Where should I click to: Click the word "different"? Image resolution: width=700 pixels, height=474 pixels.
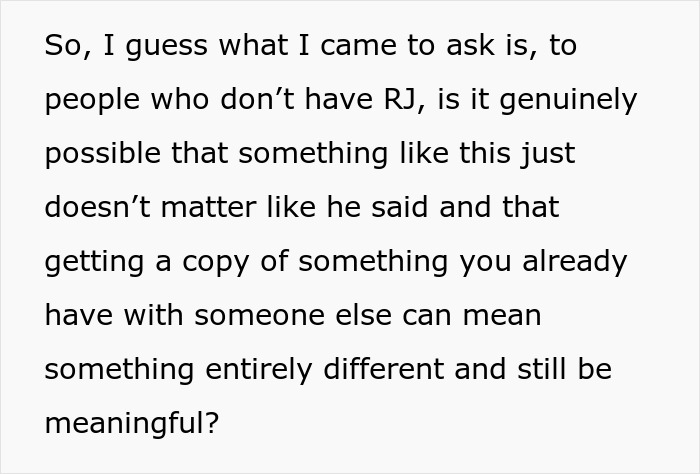click(384, 369)
